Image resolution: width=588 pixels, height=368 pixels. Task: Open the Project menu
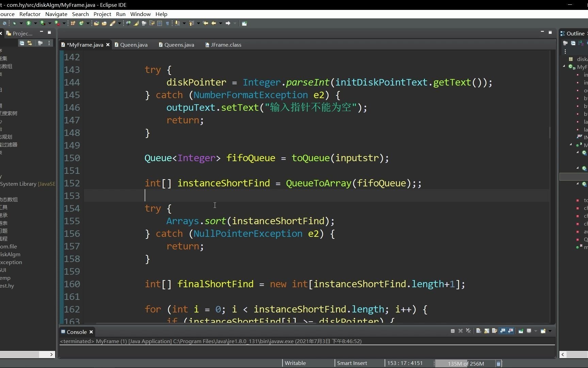pos(102,14)
